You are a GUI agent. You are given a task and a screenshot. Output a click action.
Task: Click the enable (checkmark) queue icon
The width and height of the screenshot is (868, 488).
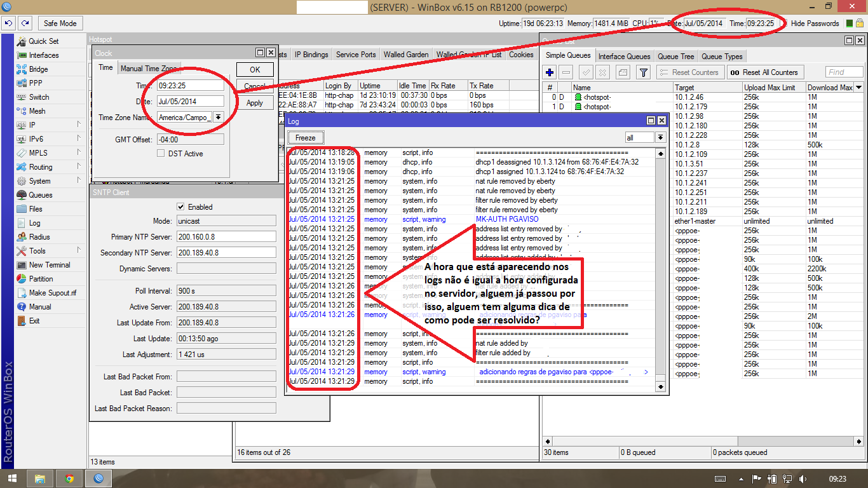pyautogui.click(x=587, y=72)
